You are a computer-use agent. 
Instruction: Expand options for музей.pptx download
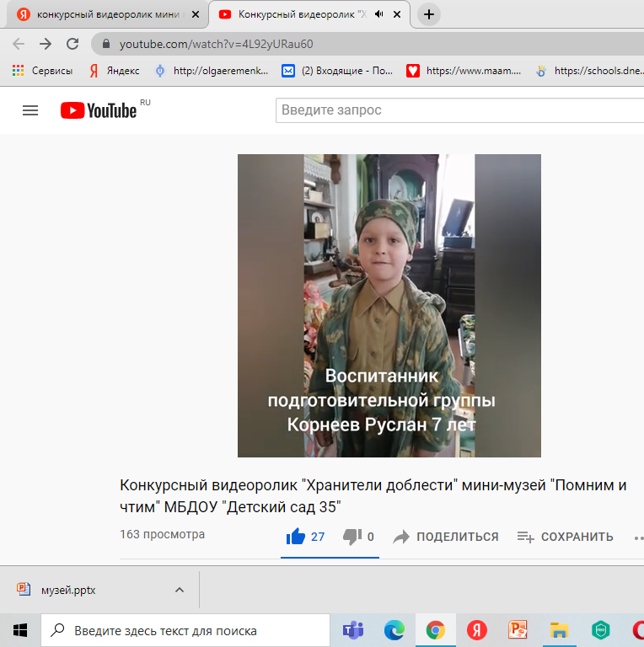coord(179,590)
